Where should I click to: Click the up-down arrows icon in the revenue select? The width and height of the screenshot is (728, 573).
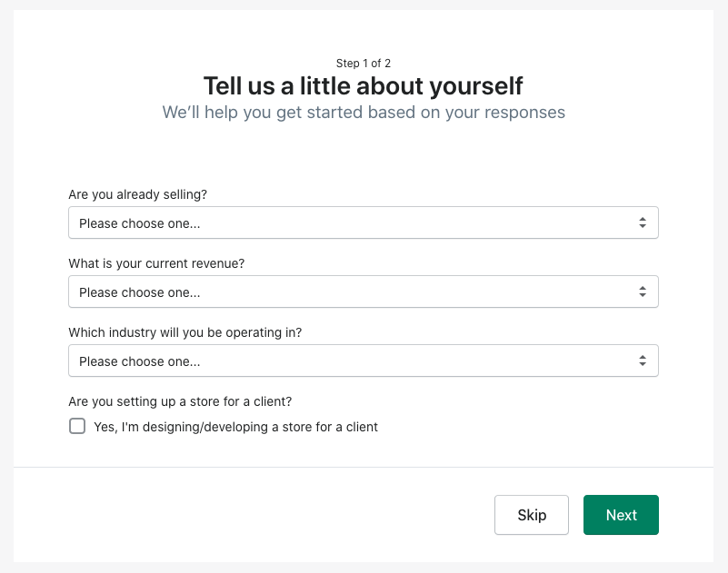(x=642, y=291)
